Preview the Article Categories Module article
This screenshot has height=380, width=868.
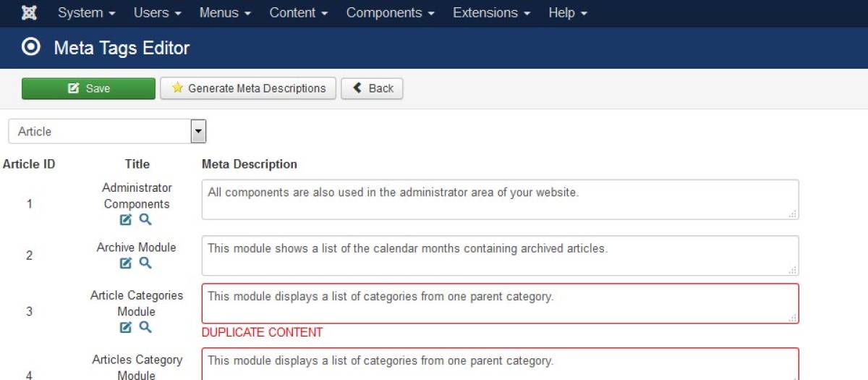point(145,326)
